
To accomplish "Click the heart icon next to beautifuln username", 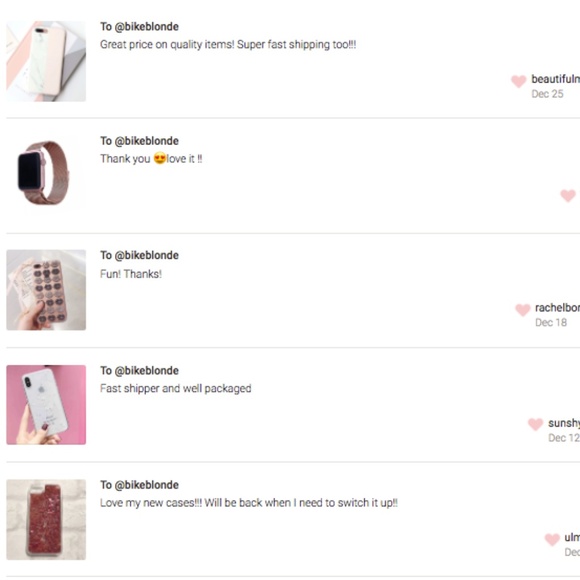I will pyautogui.click(x=519, y=81).
